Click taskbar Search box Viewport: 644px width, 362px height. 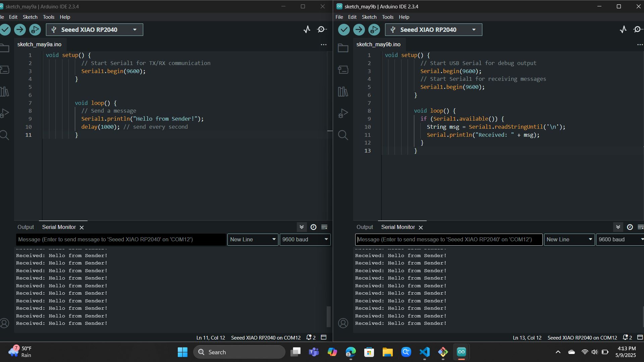239,352
